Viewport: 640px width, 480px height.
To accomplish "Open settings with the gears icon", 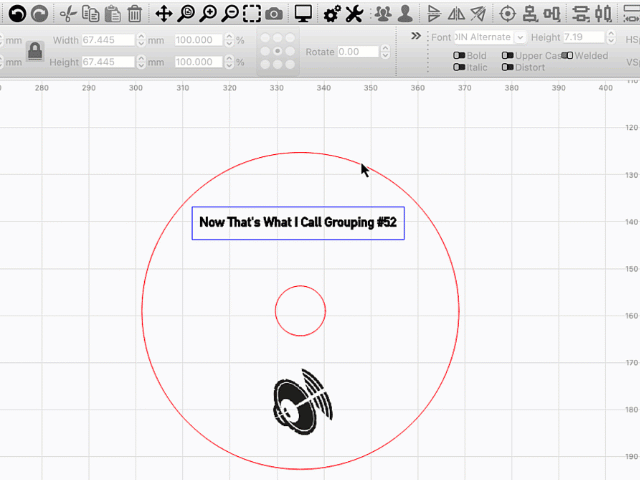I will (x=332, y=14).
